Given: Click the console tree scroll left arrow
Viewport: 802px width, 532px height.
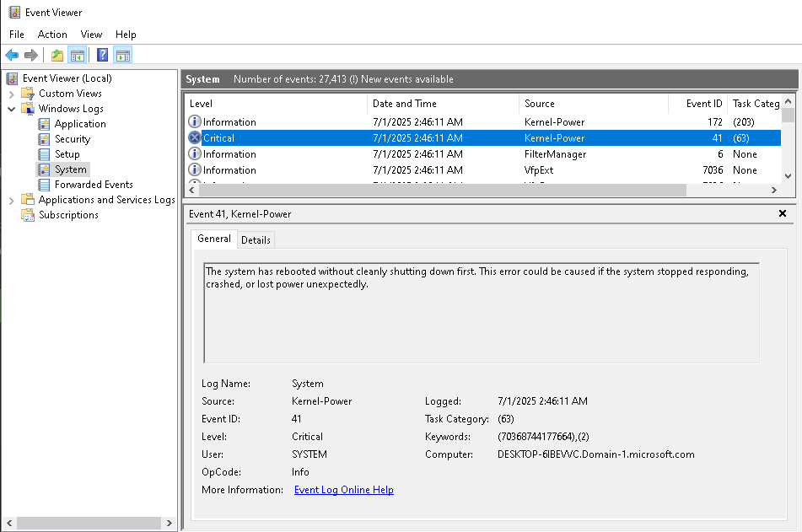Looking at the screenshot, I should click(x=9, y=523).
